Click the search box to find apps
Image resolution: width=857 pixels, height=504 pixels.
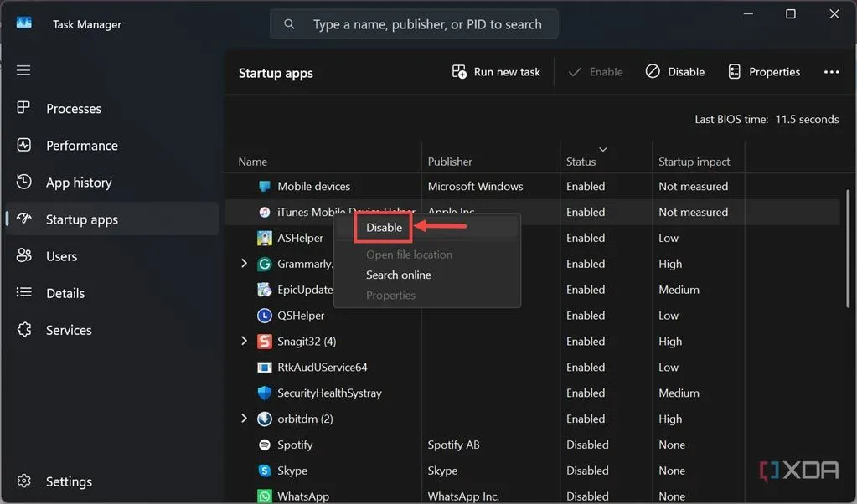(426, 24)
